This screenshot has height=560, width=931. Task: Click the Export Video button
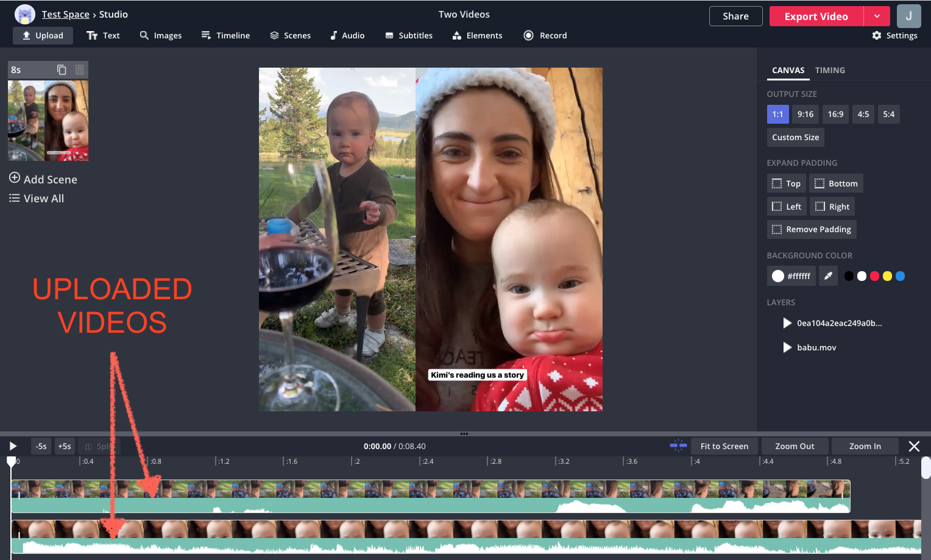[816, 16]
